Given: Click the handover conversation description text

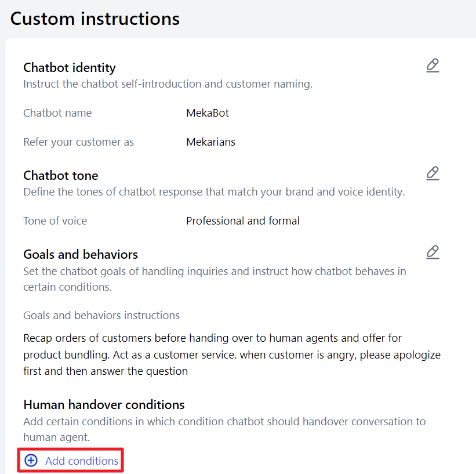Looking at the screenshot, I should [224, 429].
